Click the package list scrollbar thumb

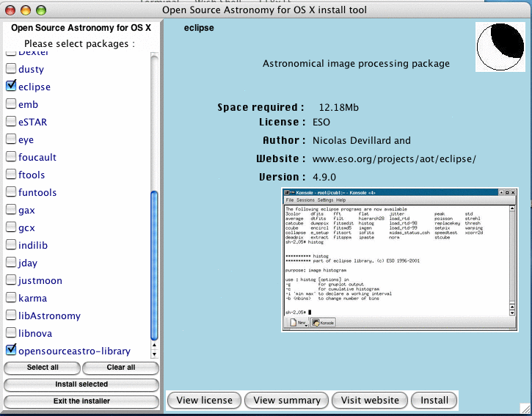154,266
